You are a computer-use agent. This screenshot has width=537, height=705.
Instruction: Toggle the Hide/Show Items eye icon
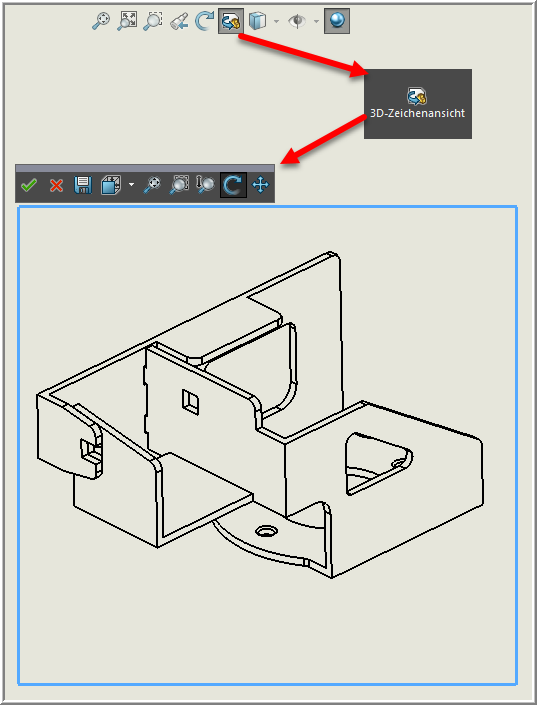tap(297, 21)
